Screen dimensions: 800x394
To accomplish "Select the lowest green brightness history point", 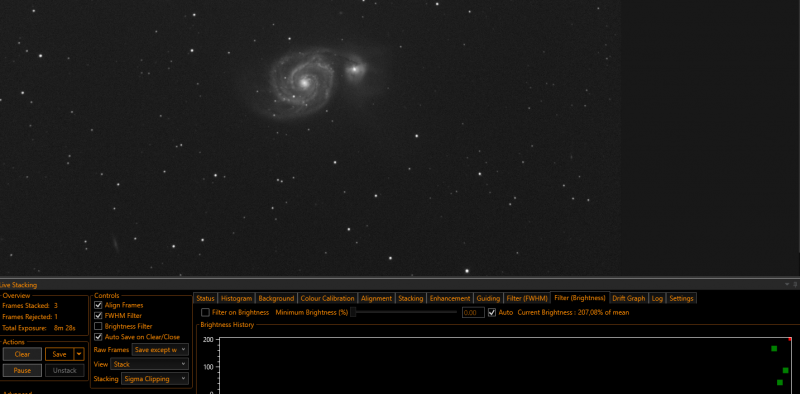I will [x=780, y=382].
